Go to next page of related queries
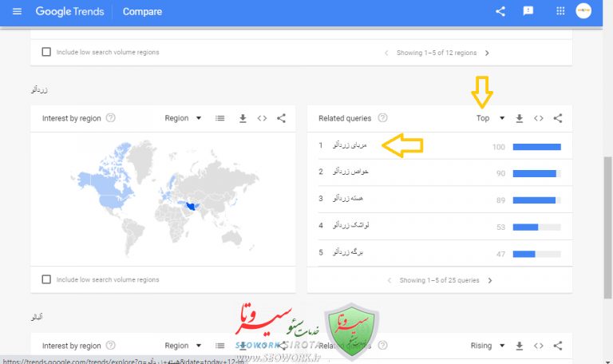Viewport: 613px width, 364px height. [x=490, y=280]
